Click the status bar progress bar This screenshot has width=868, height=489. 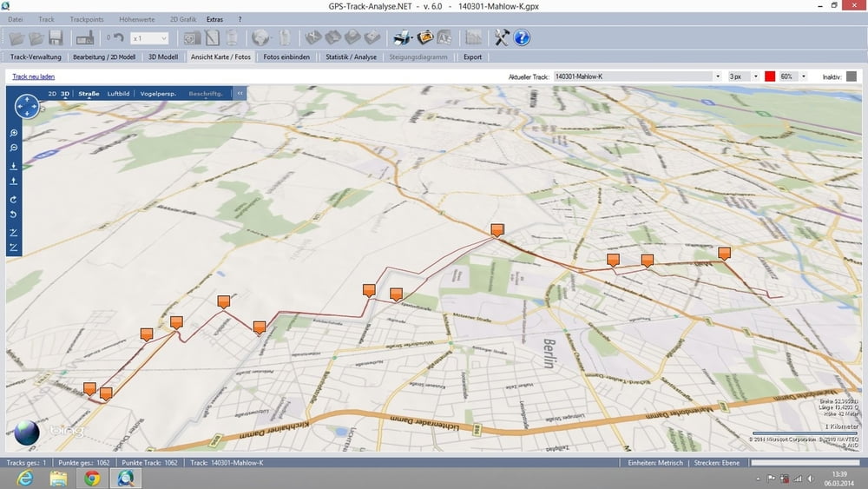click(x=805, y=462)
